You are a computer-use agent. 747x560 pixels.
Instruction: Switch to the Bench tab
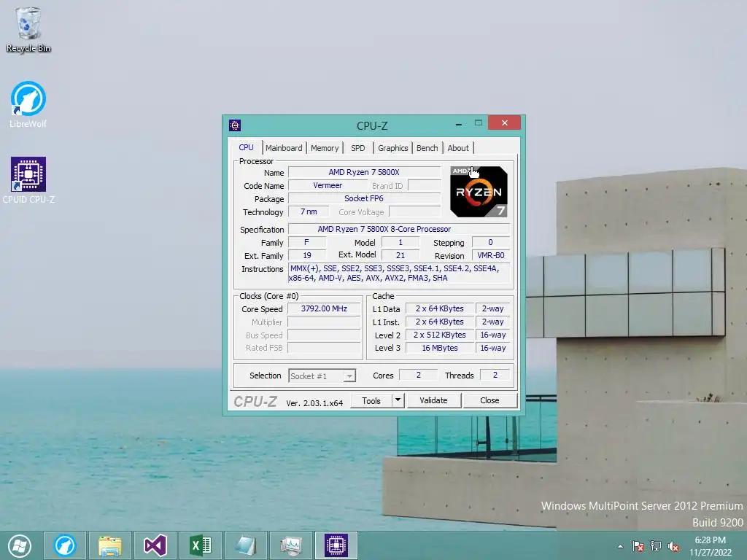pos(427,148)
